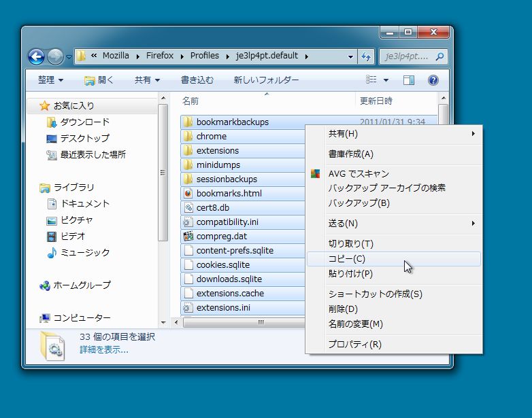Select the bookmarks.html Firefox file icon
532x418 pixels.
coord(188,193)
